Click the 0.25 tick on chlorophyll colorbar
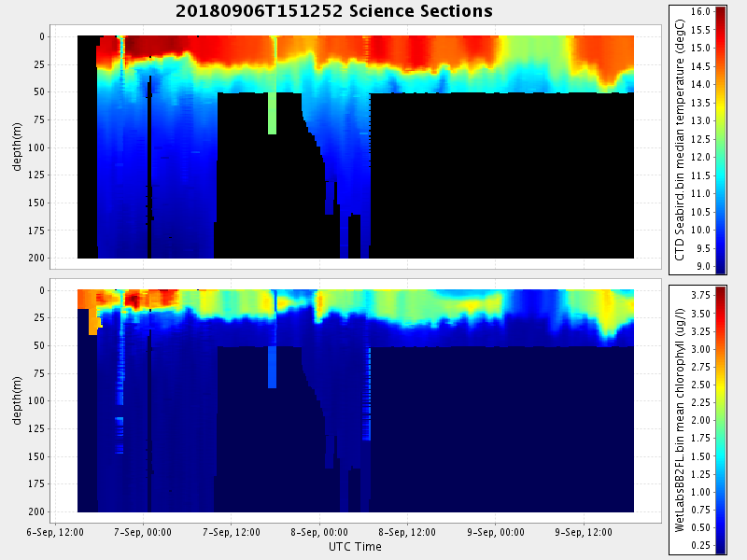 click(702, 544)
